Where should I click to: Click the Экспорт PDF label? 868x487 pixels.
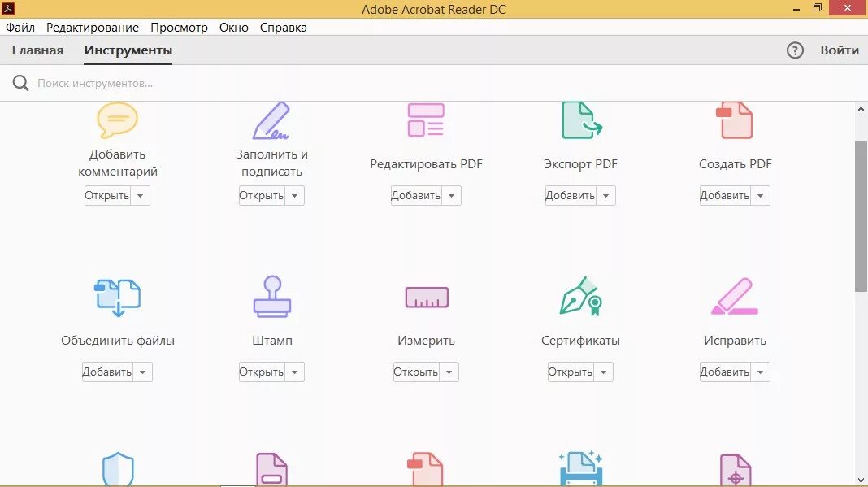point(580,164)
